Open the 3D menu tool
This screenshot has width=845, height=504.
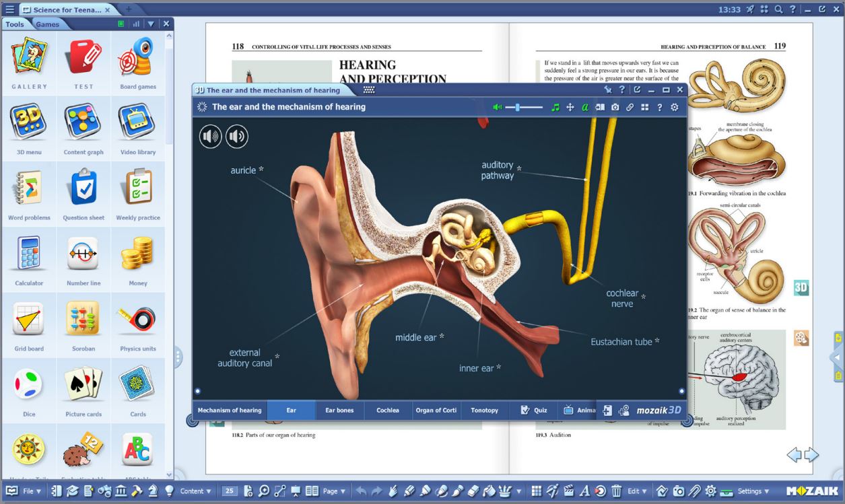point(29,129)
